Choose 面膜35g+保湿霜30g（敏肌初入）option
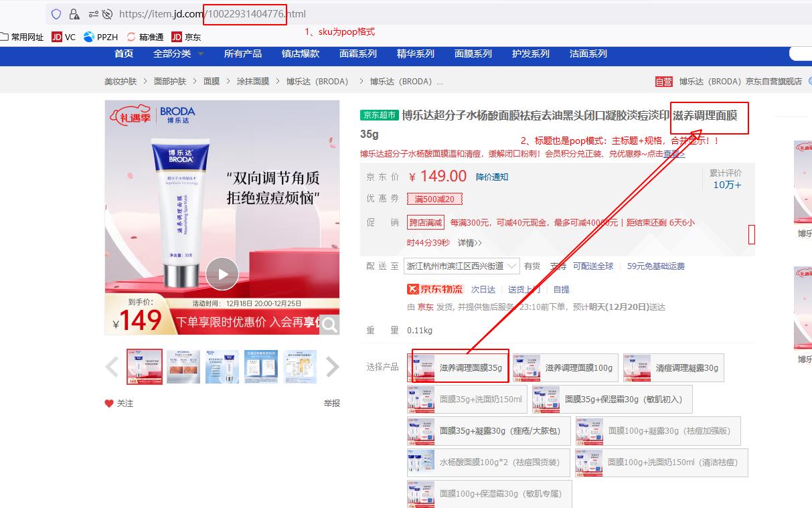 pos(613,399)
